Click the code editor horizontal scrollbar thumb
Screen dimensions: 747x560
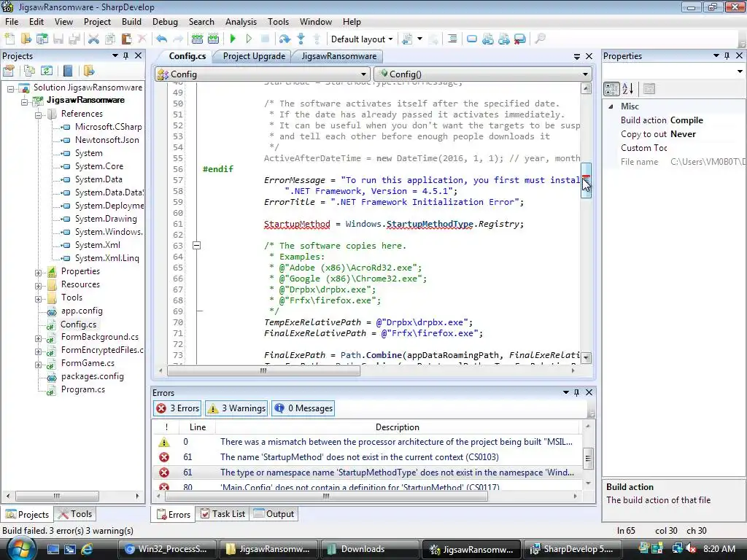coord(263,370)
